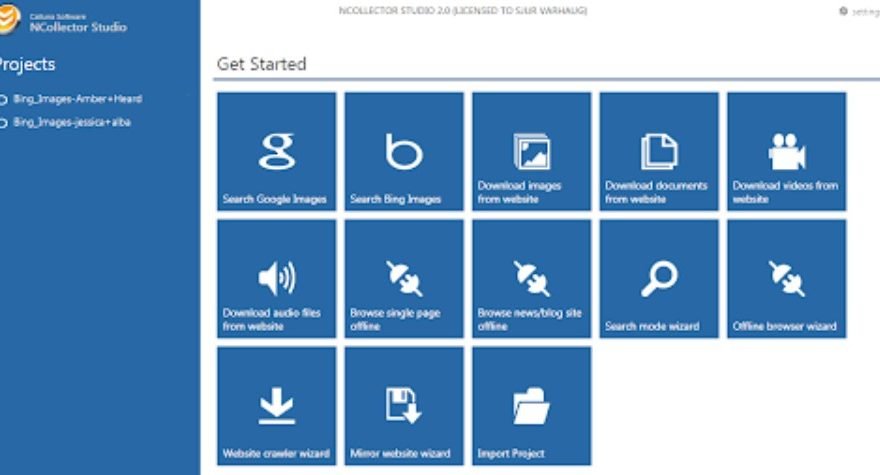Viewport: 880px width, 475px height.
Task: Select Download documents from website tile
Action: point(659,151)
